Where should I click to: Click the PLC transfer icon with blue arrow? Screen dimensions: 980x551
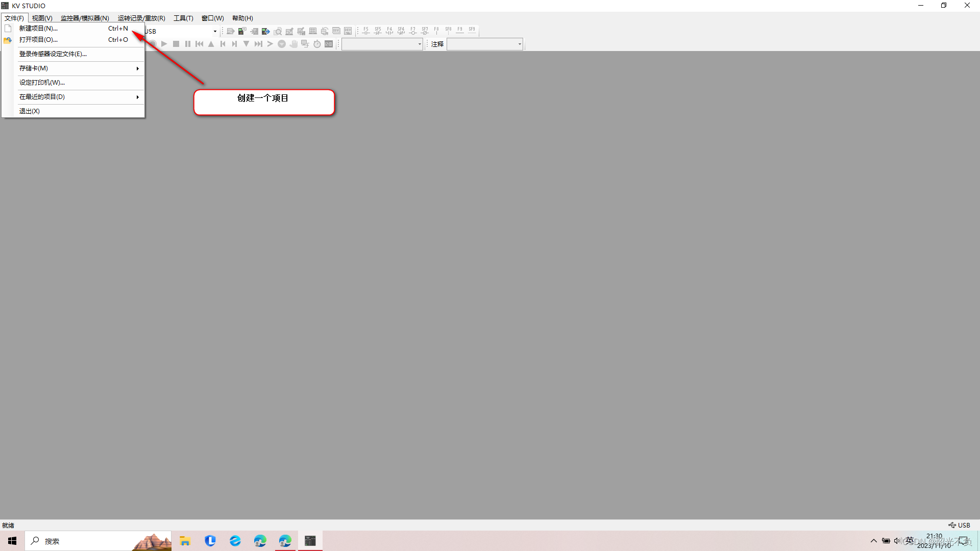coord(265,31)
